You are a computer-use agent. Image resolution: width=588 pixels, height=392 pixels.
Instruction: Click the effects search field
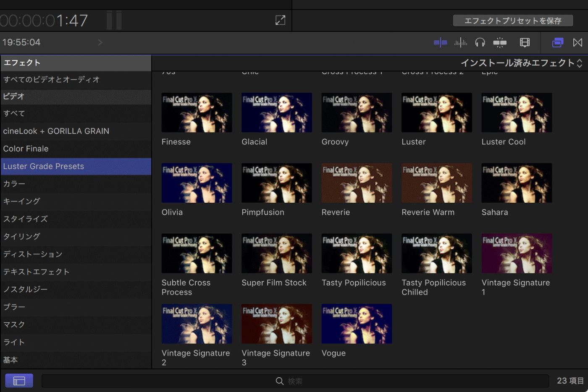point(295,381)
